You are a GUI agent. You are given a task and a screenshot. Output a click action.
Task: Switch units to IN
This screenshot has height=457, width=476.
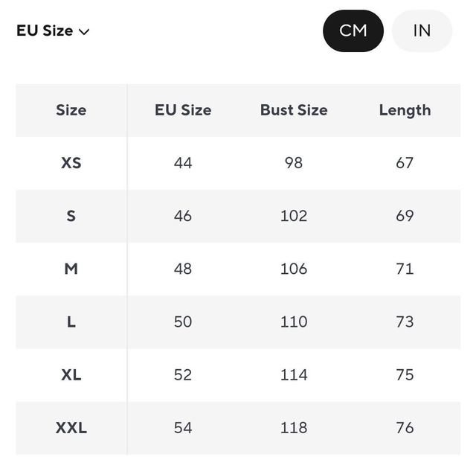pyautogui.click(x=422, y=31)
